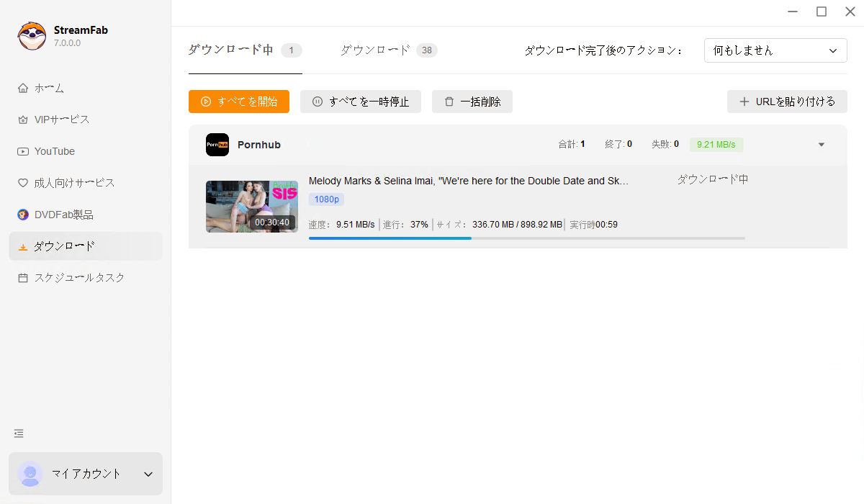Collapse the Pornhub download group
864x504 pixels.
click(x=822, y=145)
